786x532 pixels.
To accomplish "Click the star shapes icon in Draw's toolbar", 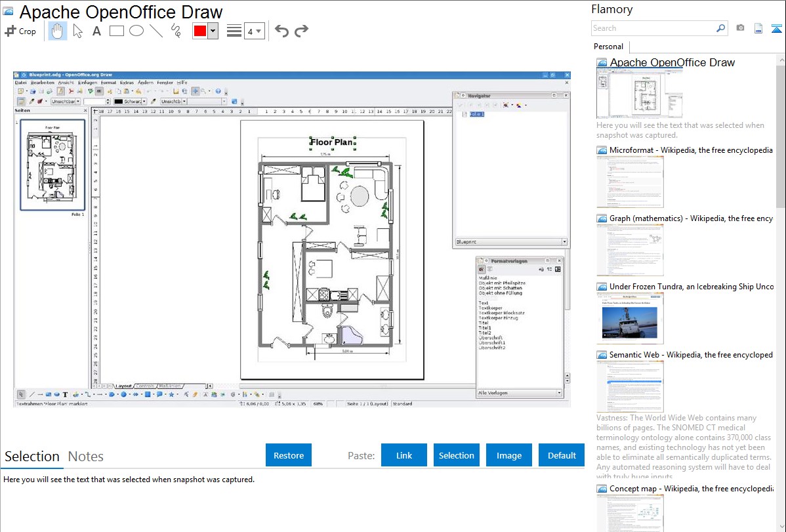I will [171, 395].
